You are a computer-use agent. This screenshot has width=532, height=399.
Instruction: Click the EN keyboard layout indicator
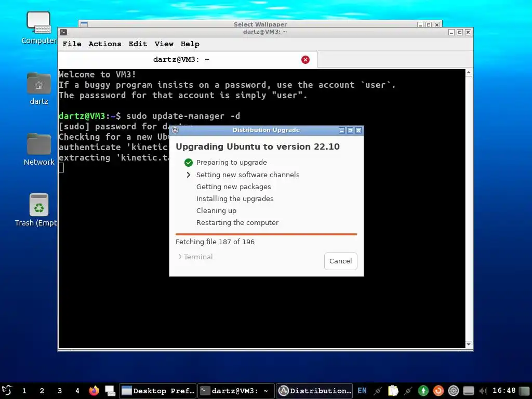pos(362,391)
